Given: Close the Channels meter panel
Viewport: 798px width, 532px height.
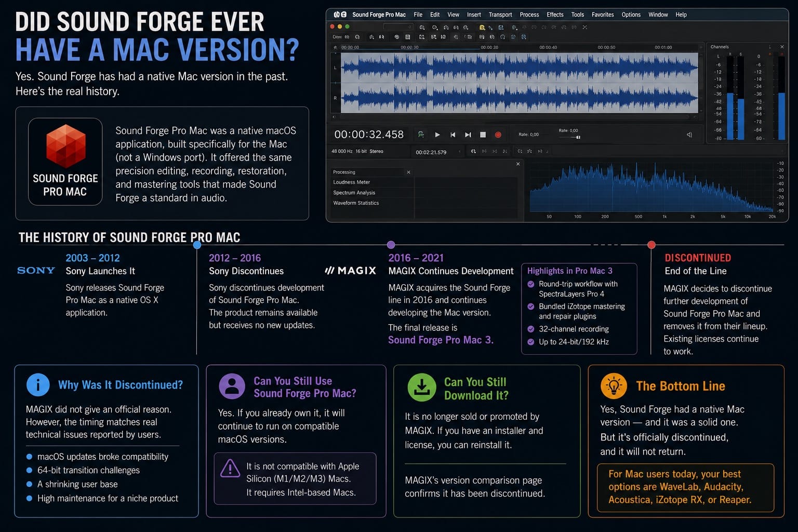Looking at the screenshot, I should pyautogui.click(x=782, y=47).
